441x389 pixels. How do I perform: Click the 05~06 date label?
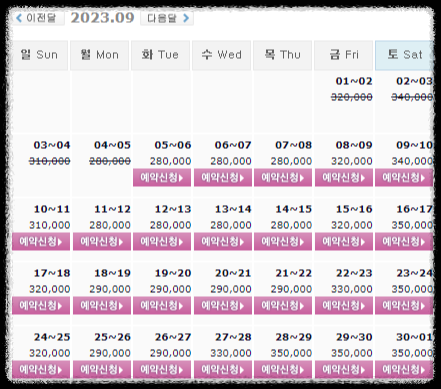coord(173,145)
